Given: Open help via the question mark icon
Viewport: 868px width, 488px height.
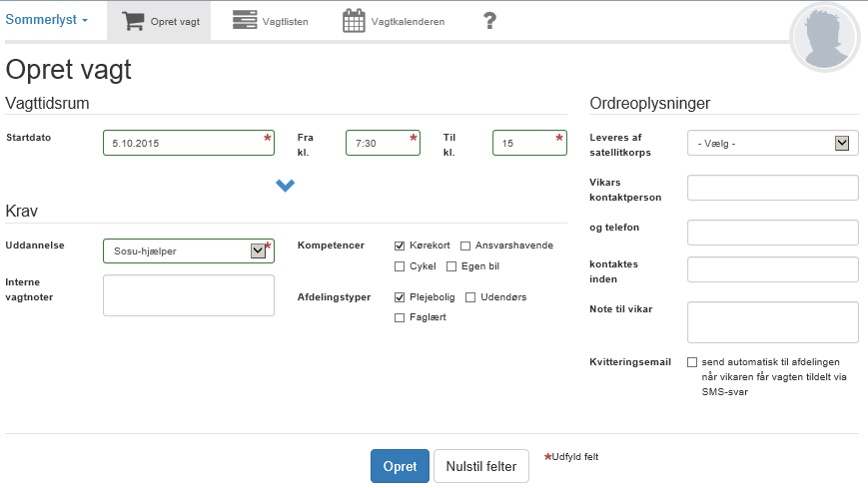Looking at the screenshot, I should pyautogui.click(x=489, y=21).
